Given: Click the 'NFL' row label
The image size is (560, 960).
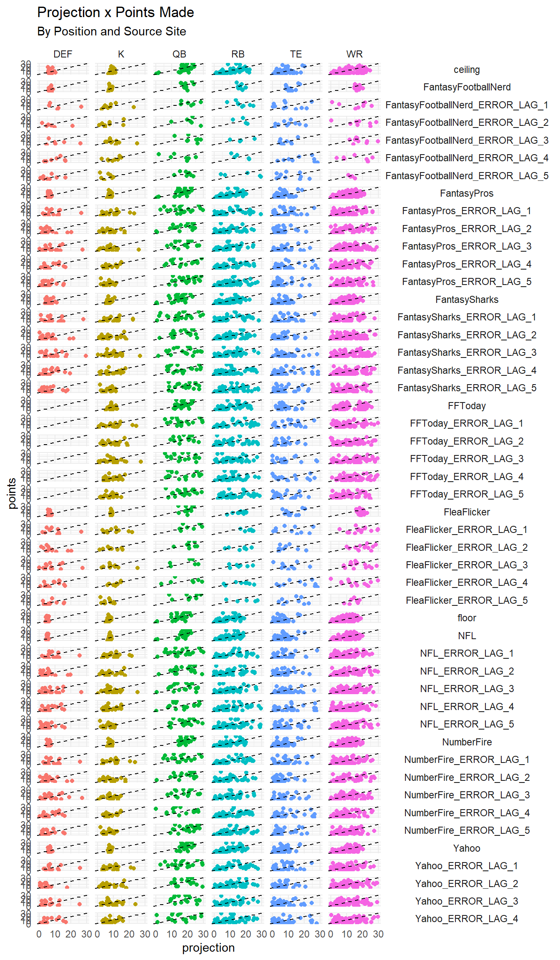Looking at the screenshot, I should [467, 636].
